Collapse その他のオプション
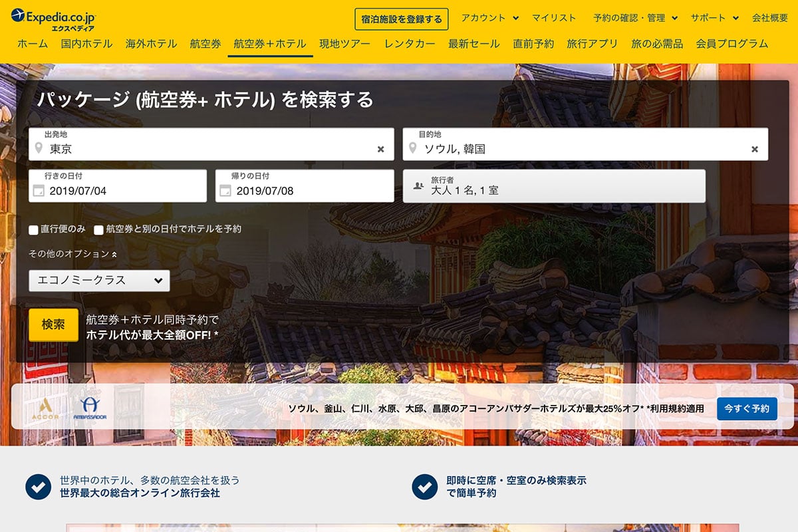The height and width of the screenshot is (532, 798). pyautogui.click(x=73, y=254)
